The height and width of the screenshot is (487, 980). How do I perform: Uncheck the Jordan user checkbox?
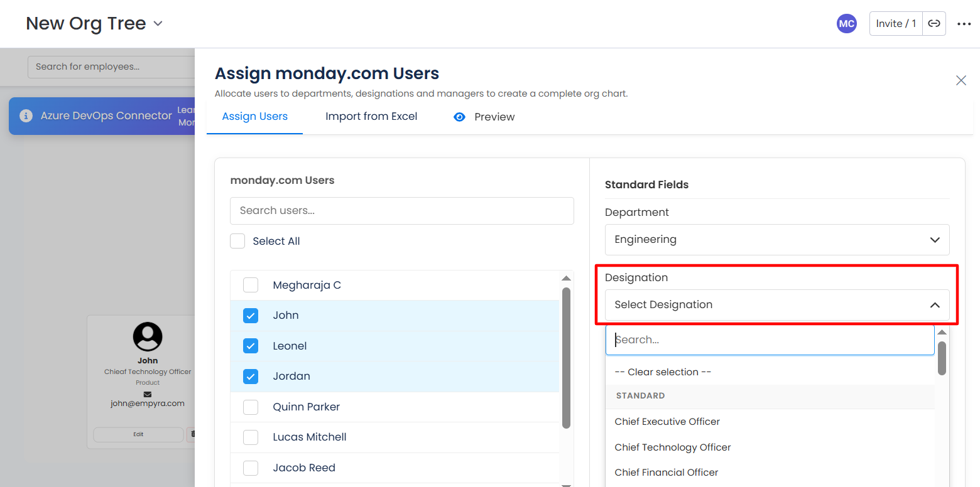point(251,377)
